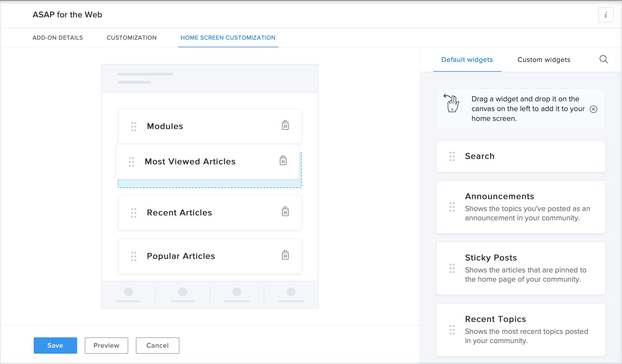
Task: Preview the home screen
Action: [x=106, y=345]
